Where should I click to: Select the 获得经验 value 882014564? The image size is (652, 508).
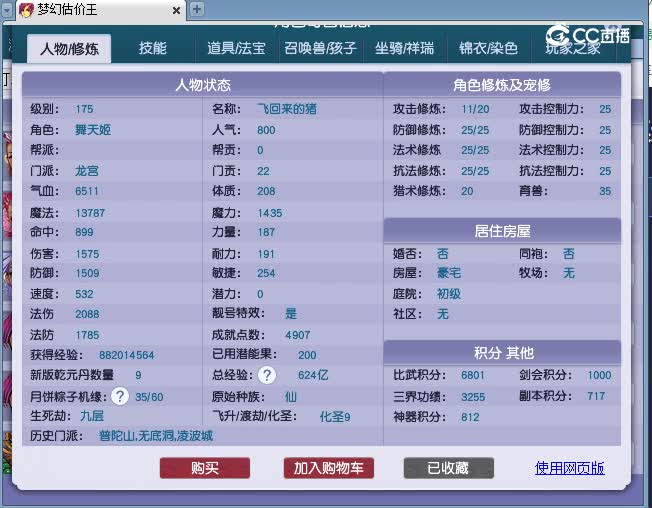click(x=126, y=355)
